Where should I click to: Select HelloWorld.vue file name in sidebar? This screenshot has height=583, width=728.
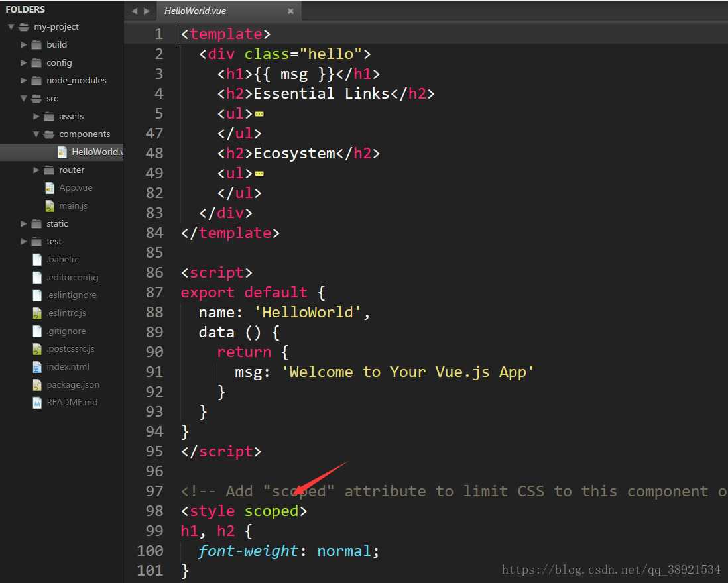pos(97,152)
